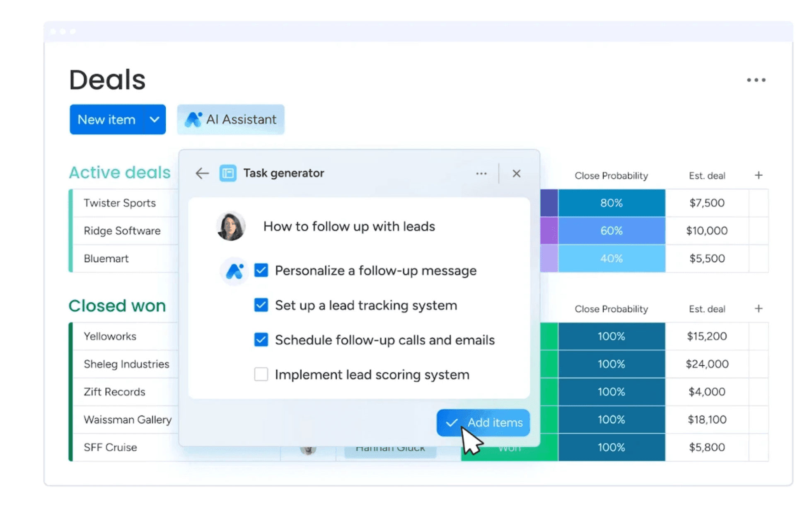Uncheck Set up a lead tracking system
Image resolution: width=812 pixels, height=510 pixels.
point(261,305)
